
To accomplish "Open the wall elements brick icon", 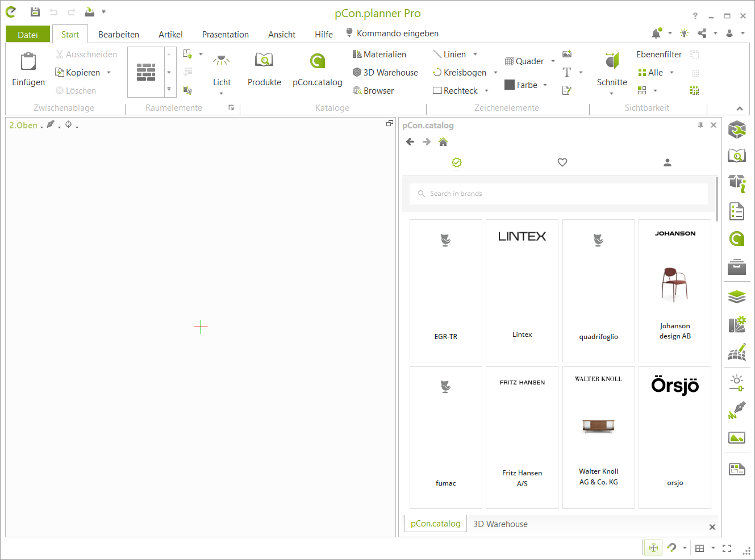I will tap(146, 72).
